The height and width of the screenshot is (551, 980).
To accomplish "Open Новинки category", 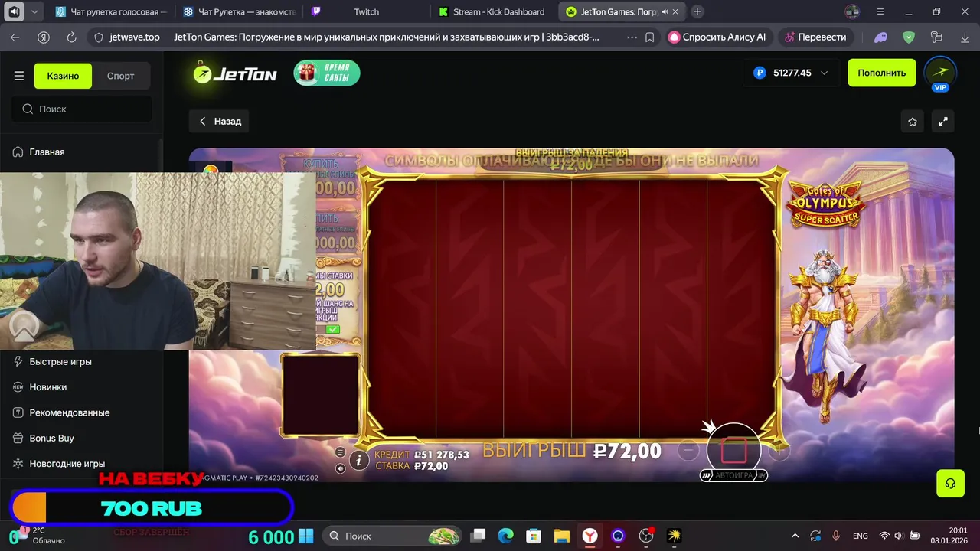I will pos(47,387).
